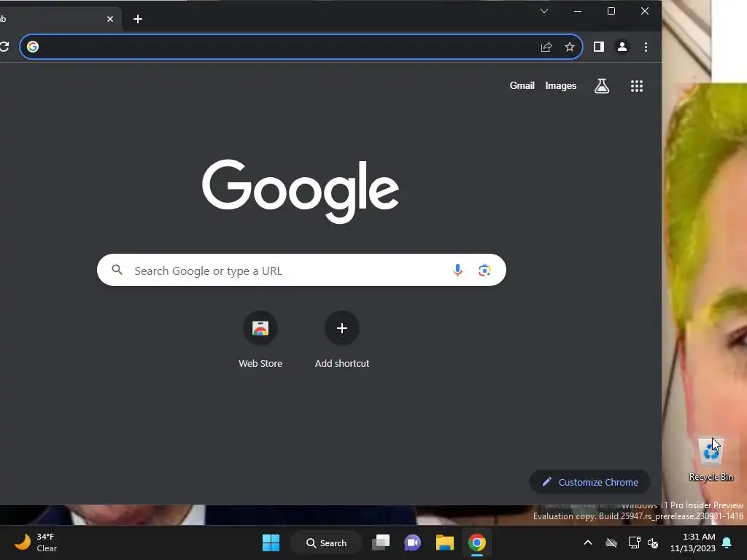Click the OneDrive cloud tray icon

(611, 542)
